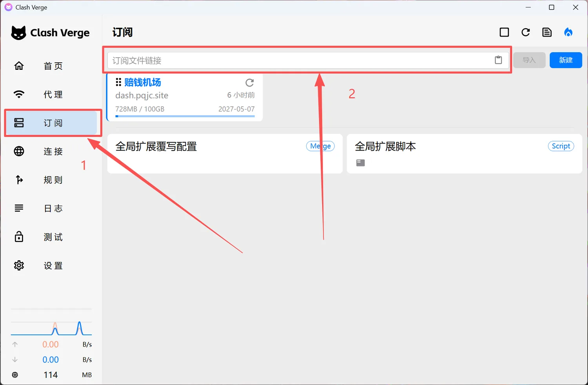This screenshot has height=385, width=588.
Task: Click the dash.pqjc.site text
Action: (x=142, y=95)
